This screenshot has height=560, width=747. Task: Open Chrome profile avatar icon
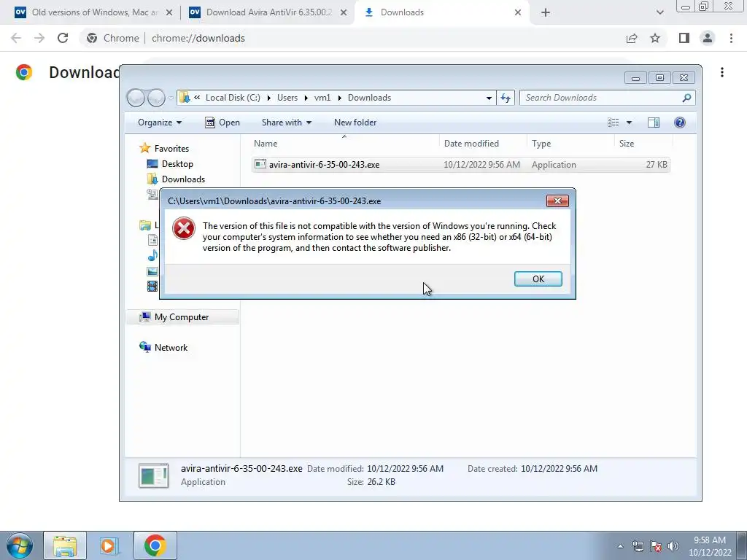click(x=708, y=38)
